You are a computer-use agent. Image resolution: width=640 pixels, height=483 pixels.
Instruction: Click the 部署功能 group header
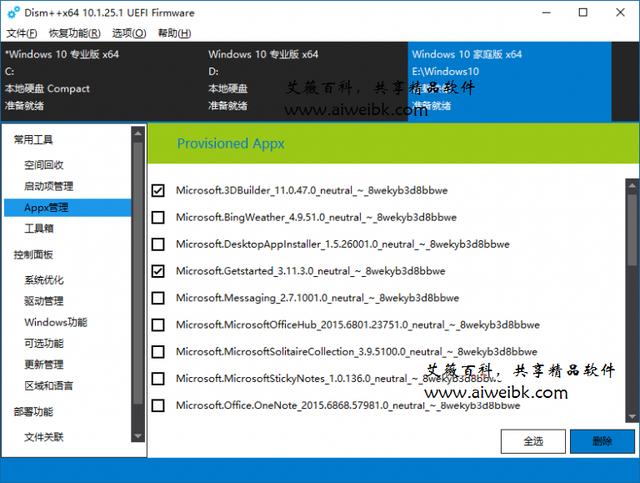pyautogui.click(x=33, y=412)
